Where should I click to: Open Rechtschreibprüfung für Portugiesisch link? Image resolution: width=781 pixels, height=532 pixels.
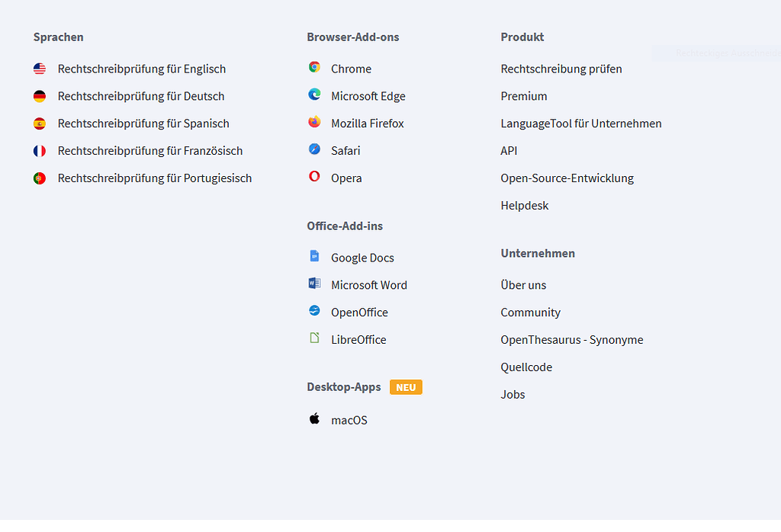pyautogui.click(x=155, y=178)
